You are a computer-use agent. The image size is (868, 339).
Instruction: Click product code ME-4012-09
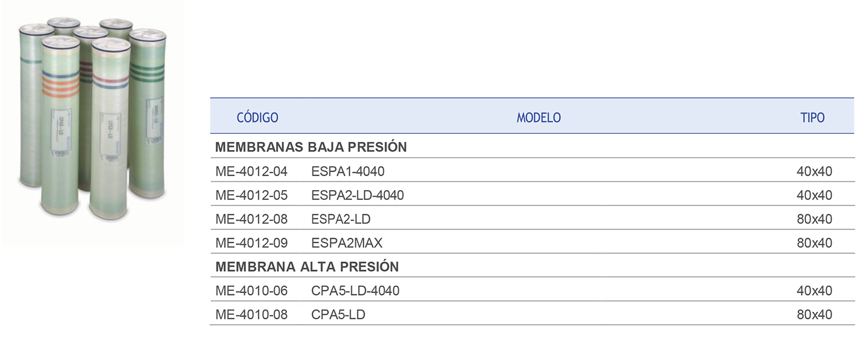tap(251, 243)
